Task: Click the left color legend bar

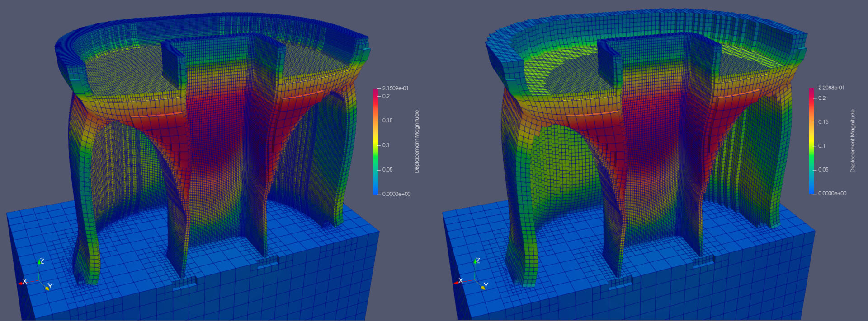Action: point(375,141)
